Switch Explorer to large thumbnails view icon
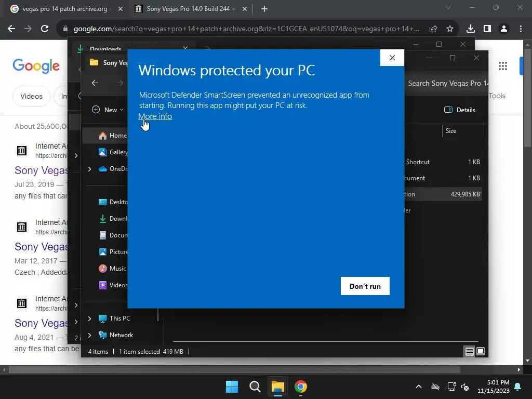The width and height of the screenshot is (532, 399). pos(481,351)
